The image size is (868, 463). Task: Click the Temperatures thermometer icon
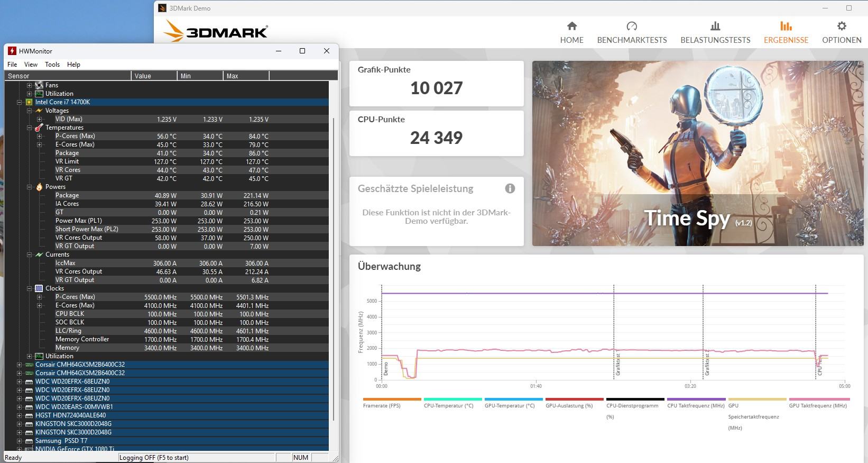coord(39,128)
